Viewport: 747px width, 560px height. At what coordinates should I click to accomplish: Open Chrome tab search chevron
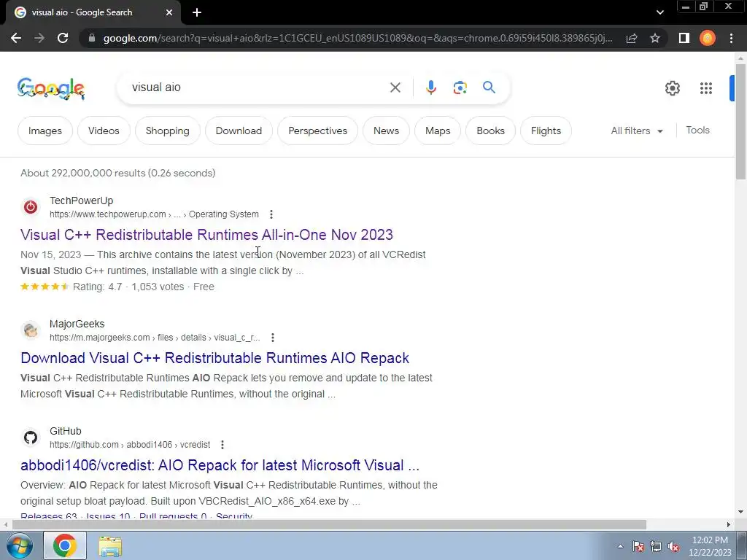coord(659,12)
